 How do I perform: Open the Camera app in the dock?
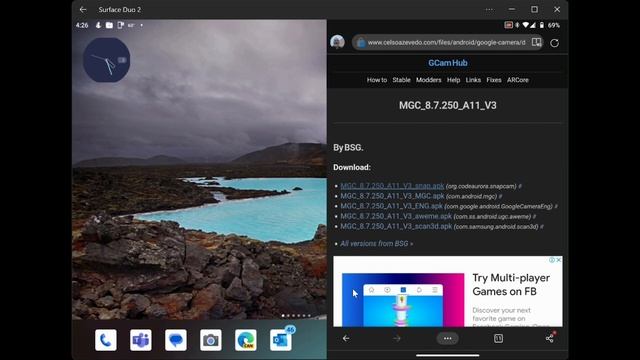coord(211,340)
